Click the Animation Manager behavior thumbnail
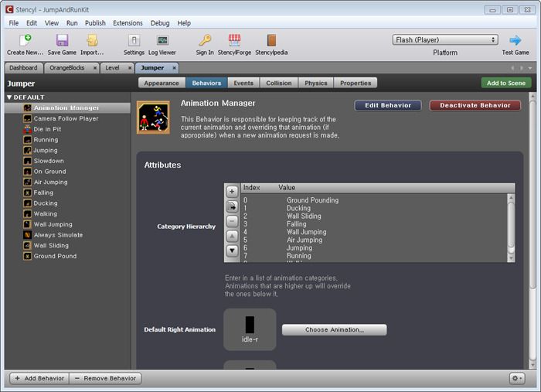Viewport: 541px width, 392px height. point(153,118)
